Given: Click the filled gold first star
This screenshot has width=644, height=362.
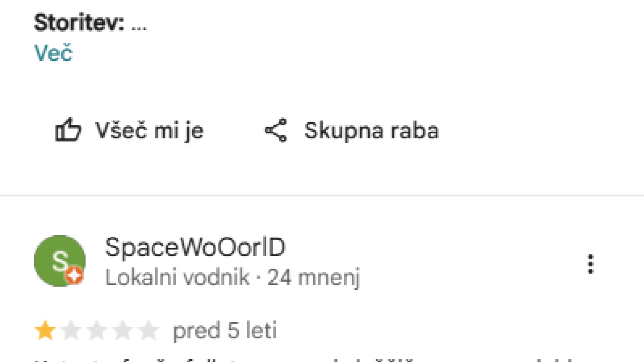Looking at the screenshot, I should coord(45,330).
